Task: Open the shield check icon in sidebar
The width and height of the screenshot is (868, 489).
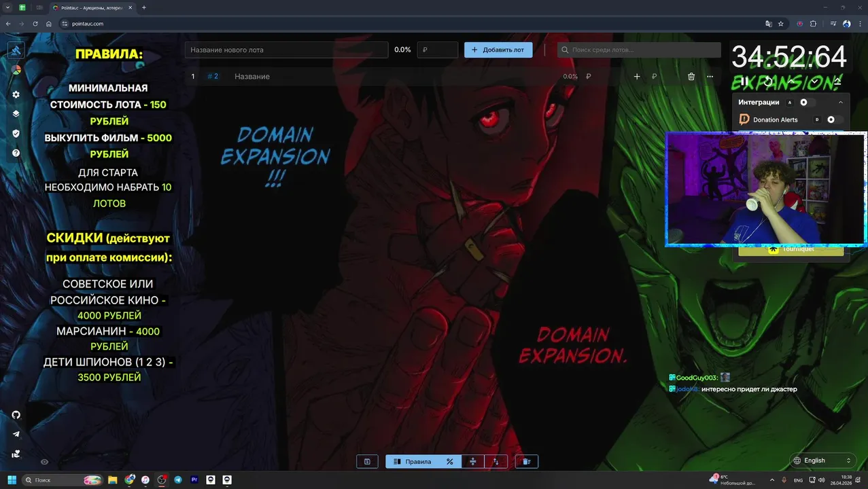Action: tap(16, 134)
